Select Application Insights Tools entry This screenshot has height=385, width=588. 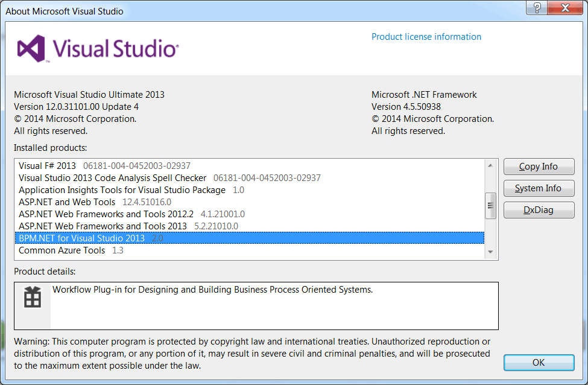pyautogui.click(x=250, y=190)
